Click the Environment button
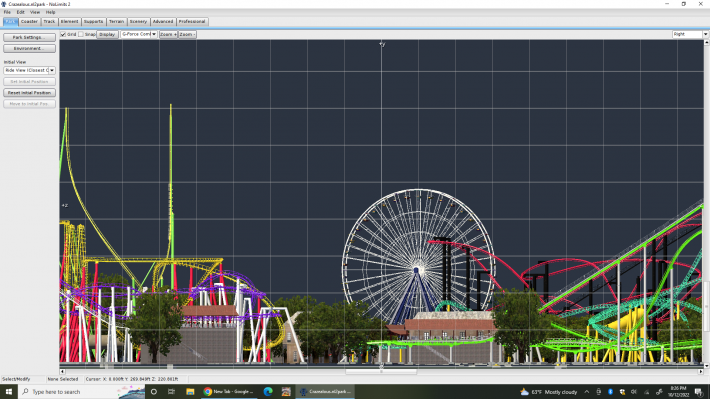The height and width of the screenshot is (399, 710). tap(29, 48)
